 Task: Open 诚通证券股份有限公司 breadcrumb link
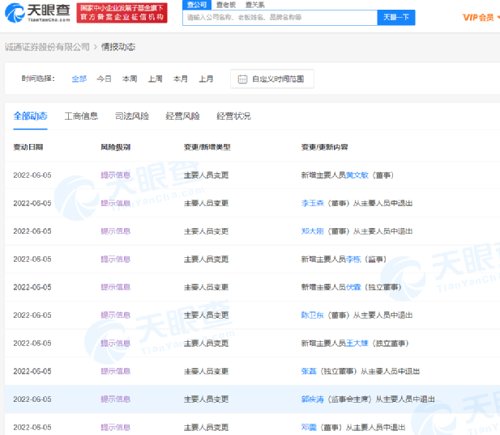pyautogui.click(x=47, y=47)
